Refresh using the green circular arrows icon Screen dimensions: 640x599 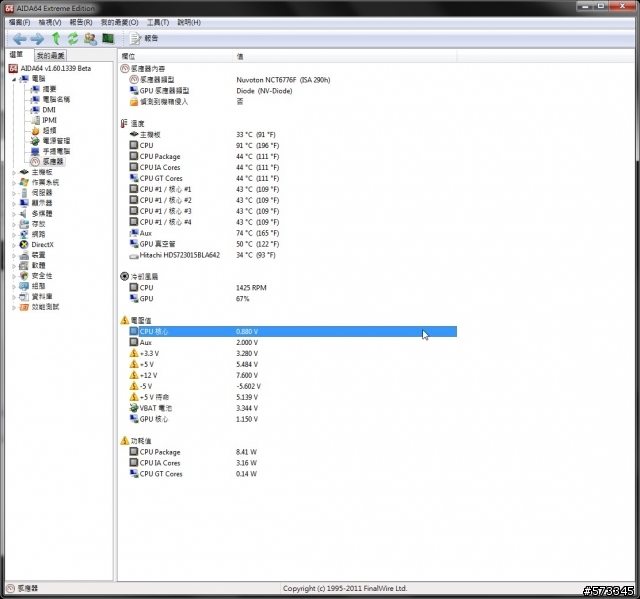(73, 38)
